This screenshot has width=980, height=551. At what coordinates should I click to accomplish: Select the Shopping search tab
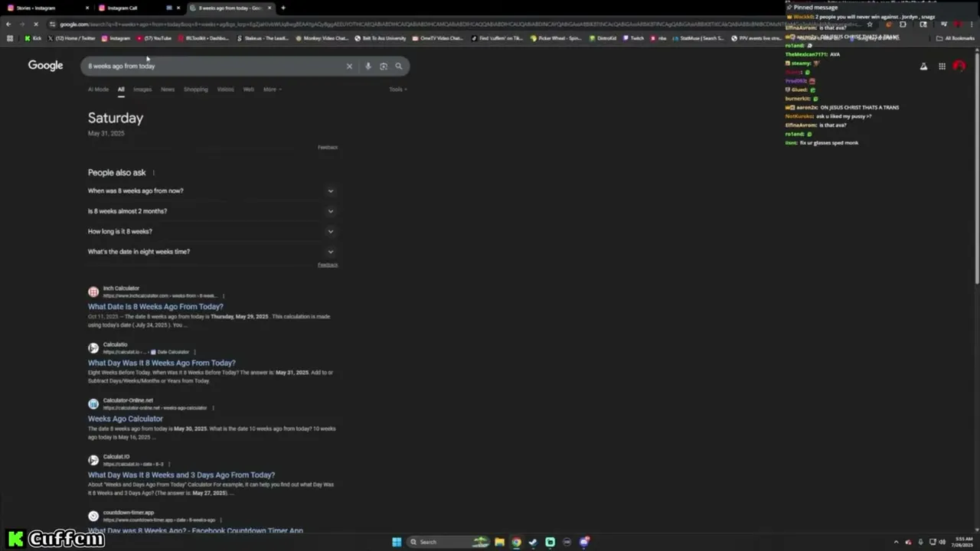tap(195, 90)
